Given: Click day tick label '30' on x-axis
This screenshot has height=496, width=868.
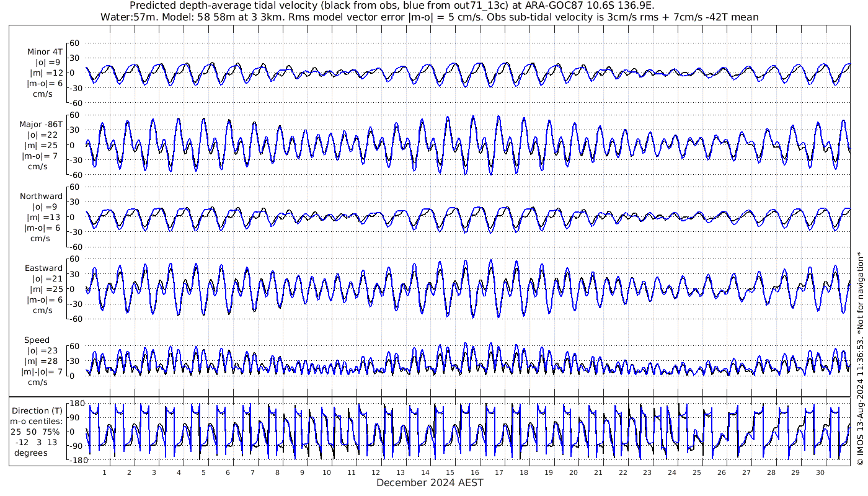Looking at the screenshot, I should pos(820,472).
